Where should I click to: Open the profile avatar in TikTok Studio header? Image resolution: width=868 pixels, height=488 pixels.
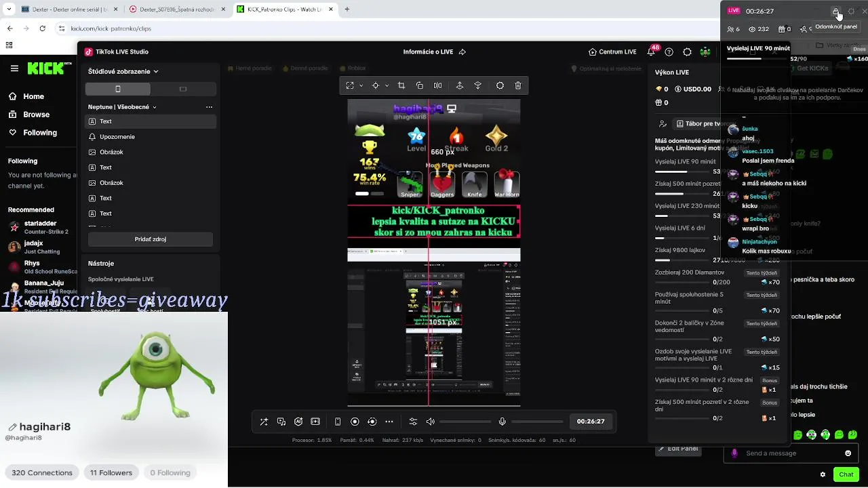(705, 52)
